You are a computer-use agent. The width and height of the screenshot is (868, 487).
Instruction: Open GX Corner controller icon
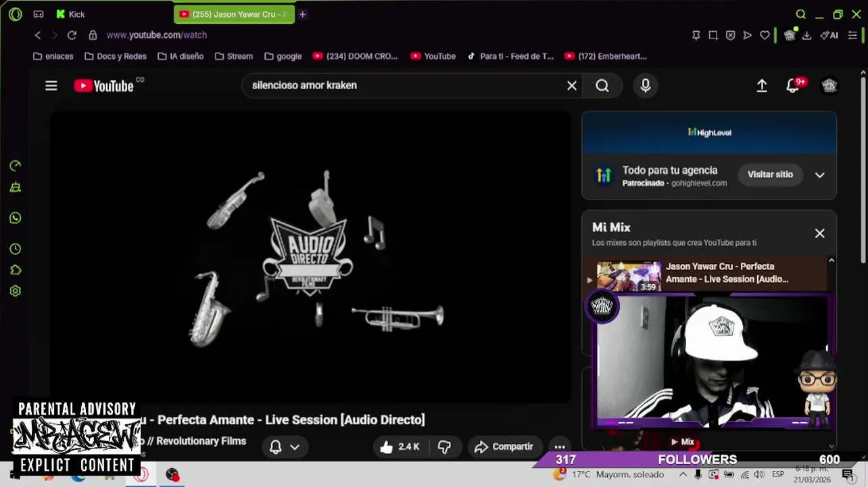tap(39, 14)
